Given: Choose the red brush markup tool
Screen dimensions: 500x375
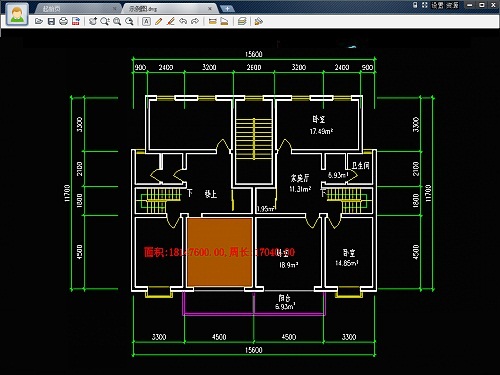Looking at the screenshot, I should pos(171,22).
